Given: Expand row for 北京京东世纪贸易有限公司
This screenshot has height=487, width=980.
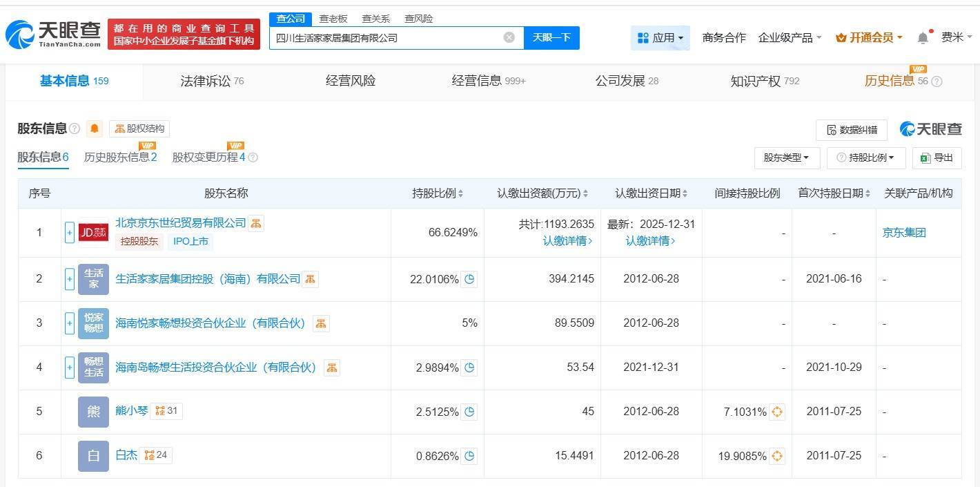Looking at the screenshot, I should tap(69, 233).
